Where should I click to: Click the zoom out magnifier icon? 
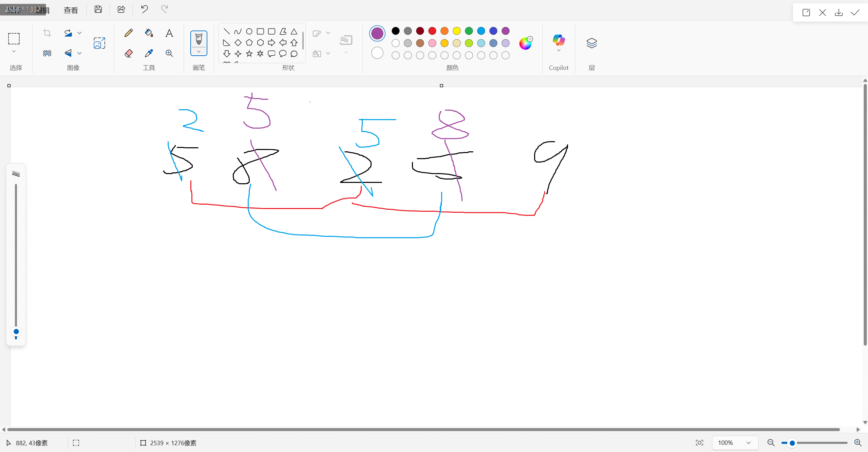[771, 443]
